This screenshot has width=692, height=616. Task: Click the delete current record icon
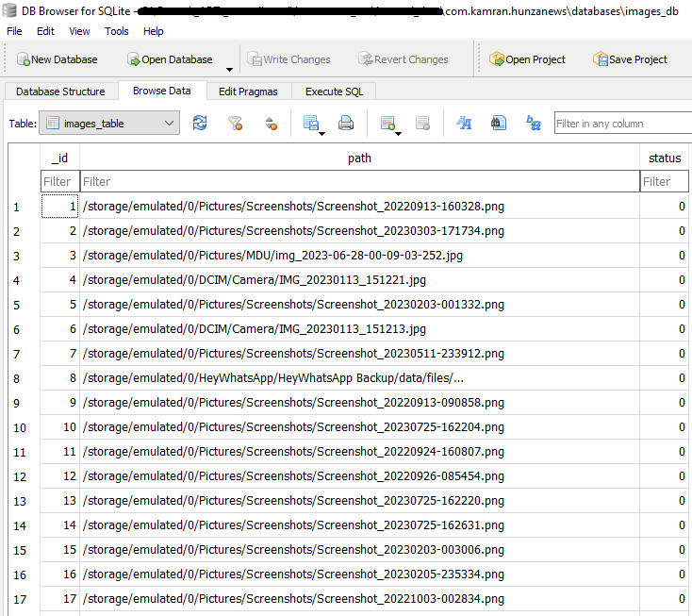422,124
